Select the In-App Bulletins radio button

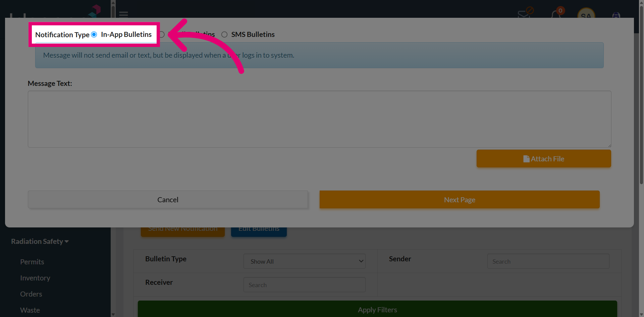point(94,35)
